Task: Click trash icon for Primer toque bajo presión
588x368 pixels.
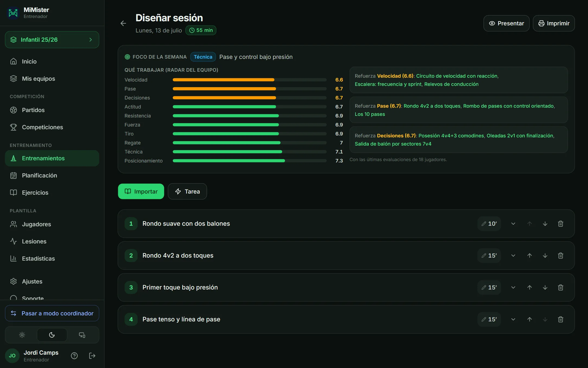Action: click(561, 288)
